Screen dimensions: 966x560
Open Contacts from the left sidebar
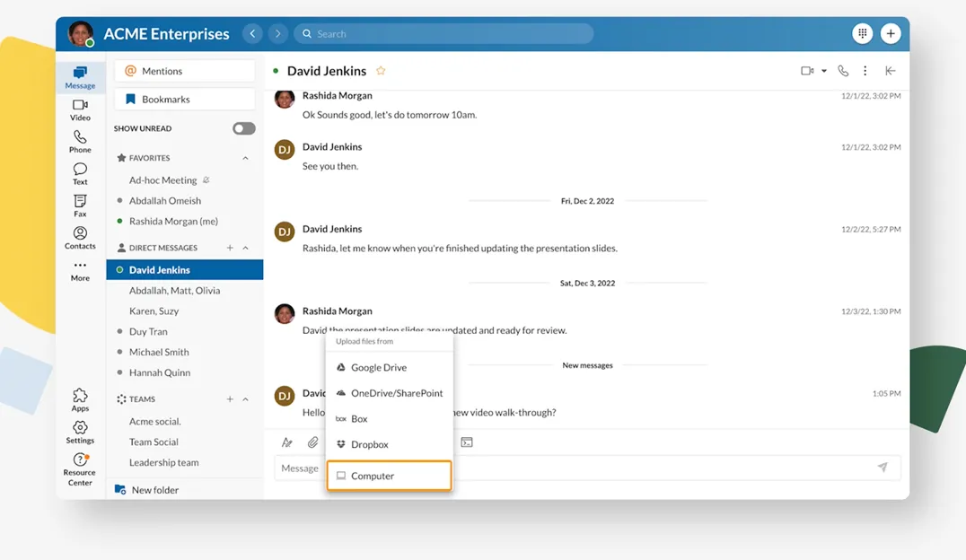[80, 238]
